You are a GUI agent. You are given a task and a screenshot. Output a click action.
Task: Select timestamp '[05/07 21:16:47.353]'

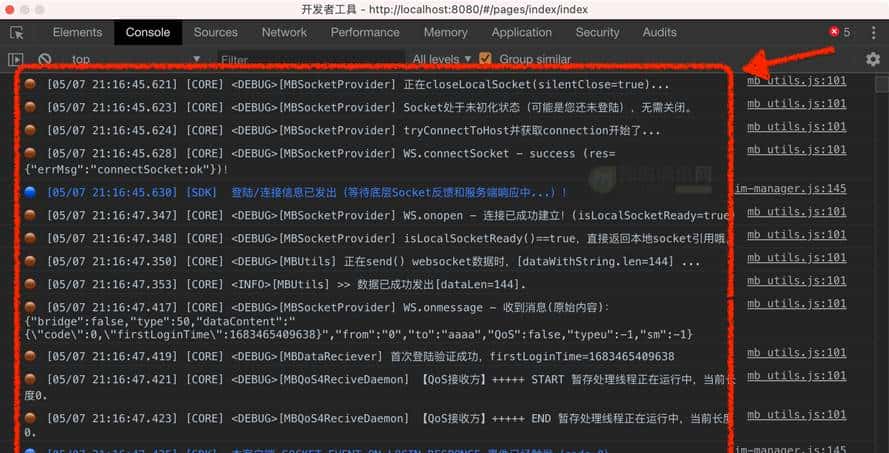tap(112, 284)
